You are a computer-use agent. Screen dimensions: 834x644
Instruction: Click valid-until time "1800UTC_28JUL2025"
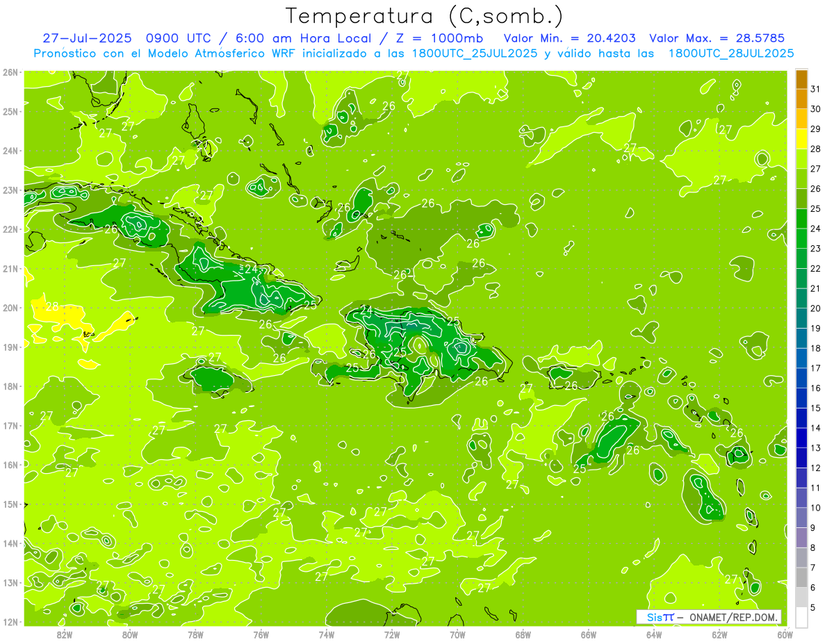point(731,53)
